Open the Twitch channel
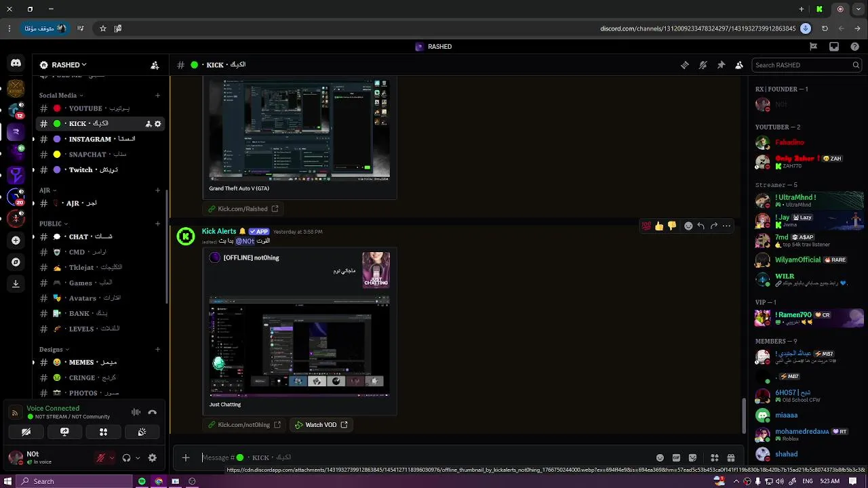 click(100, 170)
